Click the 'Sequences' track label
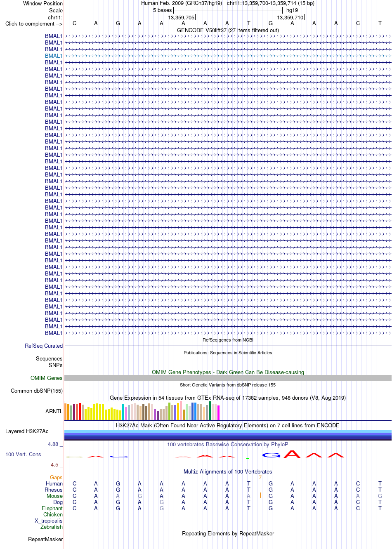The height and width of the screenshot is (549, 392). [x=49, y=358]
